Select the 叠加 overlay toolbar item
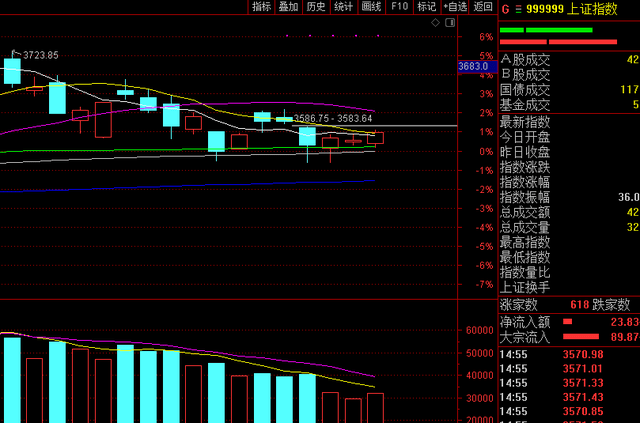This screenshot has width=640, height=423. [288, 7]
